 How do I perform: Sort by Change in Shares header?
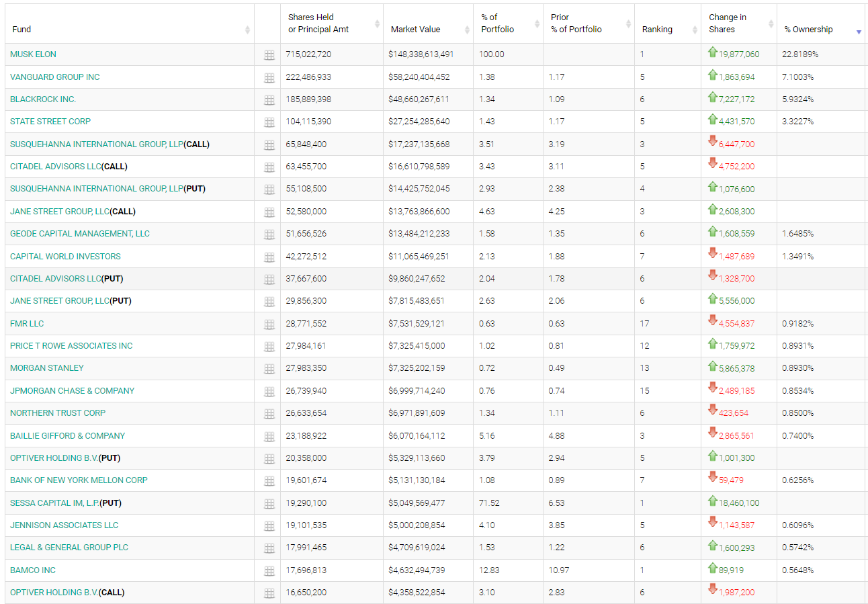(739, 24)
